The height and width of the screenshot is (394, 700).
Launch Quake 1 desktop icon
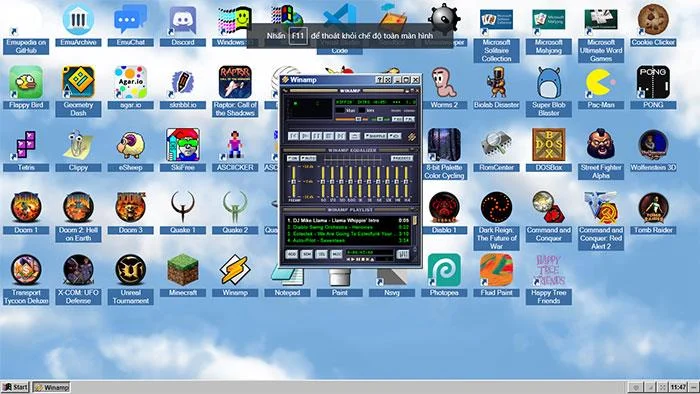point(183,213)
